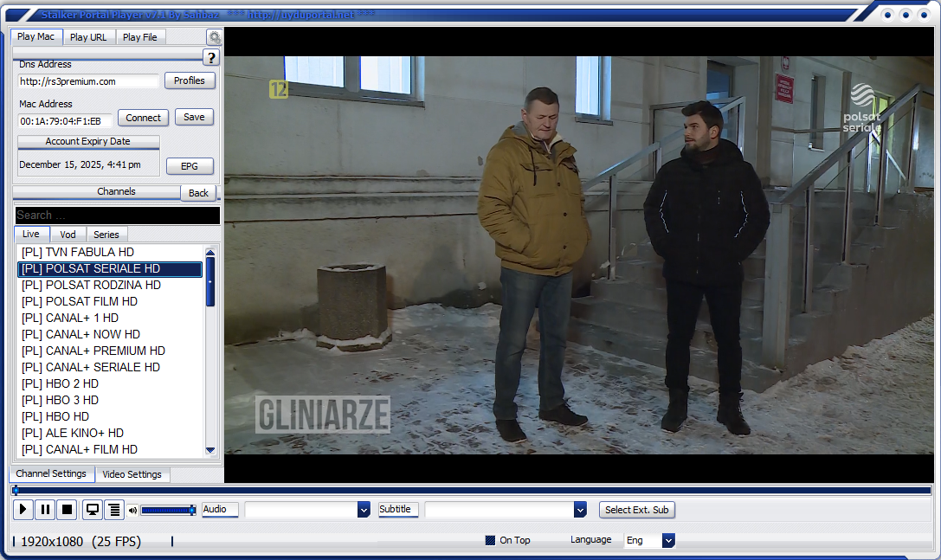The height and width of the screenshot is (560, 941).
Task: Open the Live channels tab
Action: tap(31, 234)
